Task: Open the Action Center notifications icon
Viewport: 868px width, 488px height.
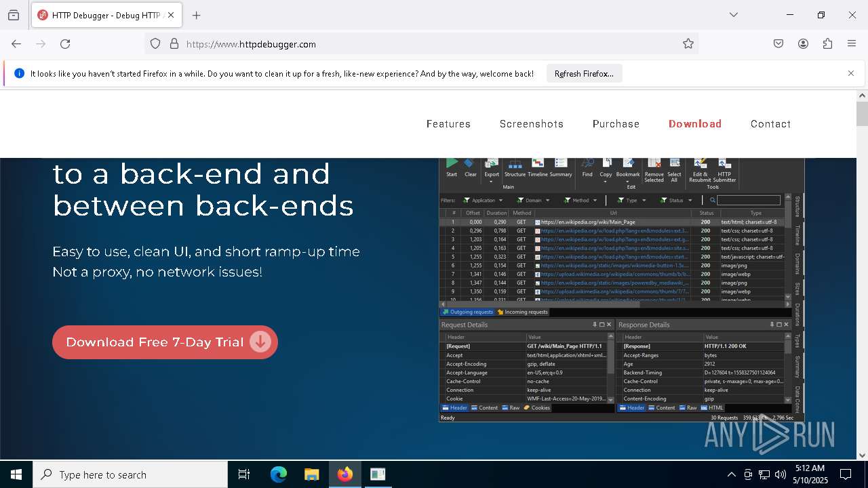Action: point(846,474)
